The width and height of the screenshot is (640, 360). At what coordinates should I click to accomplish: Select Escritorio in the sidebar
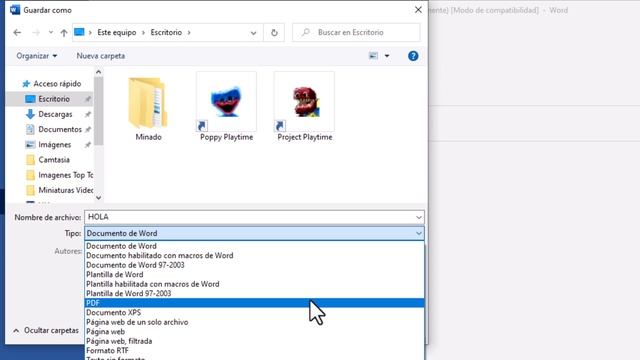pos(49,99)
